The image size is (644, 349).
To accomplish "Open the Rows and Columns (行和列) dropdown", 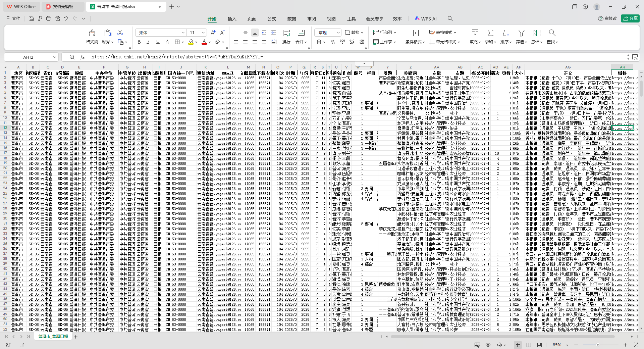I will tap(385, 33).
